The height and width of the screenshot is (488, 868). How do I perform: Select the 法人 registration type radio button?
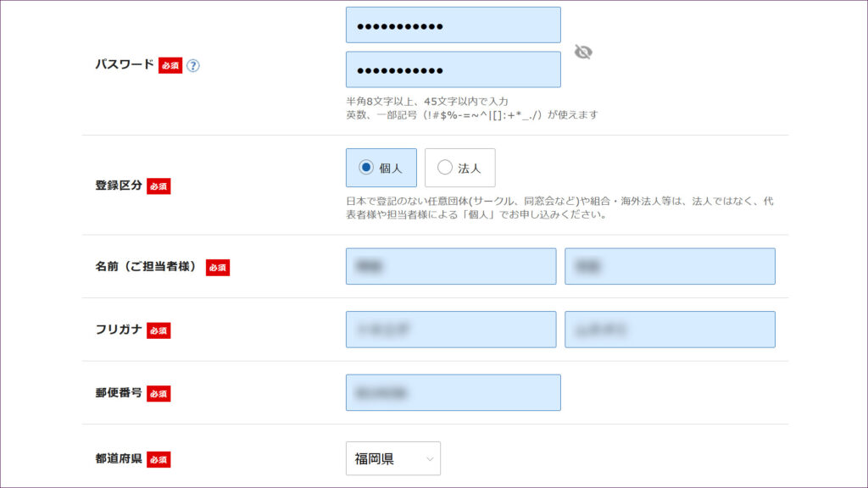click(445, 168)
